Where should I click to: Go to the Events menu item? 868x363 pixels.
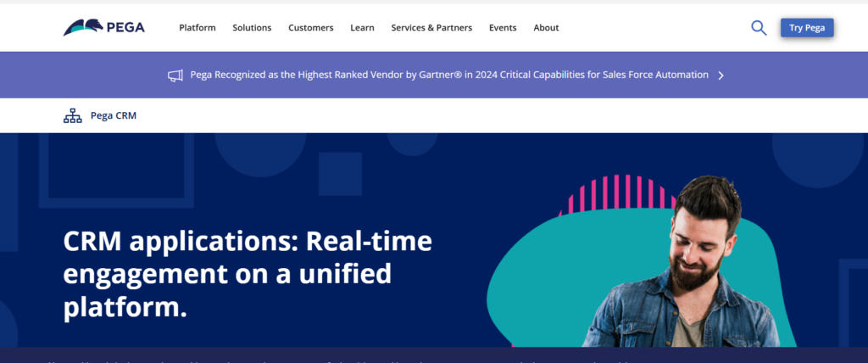503,27
